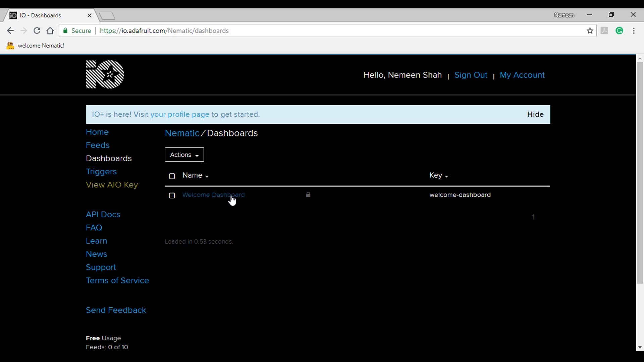The height and width of the screenshot is (362, 644).
Task: Open the Actions dropdown
Action: [184, 155]
